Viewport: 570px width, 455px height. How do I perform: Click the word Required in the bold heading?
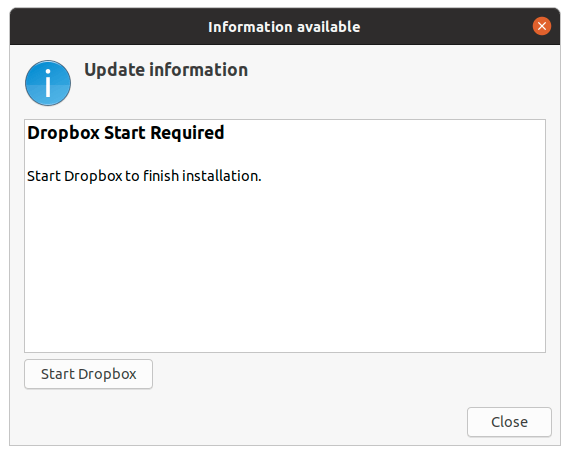(187, 133)
